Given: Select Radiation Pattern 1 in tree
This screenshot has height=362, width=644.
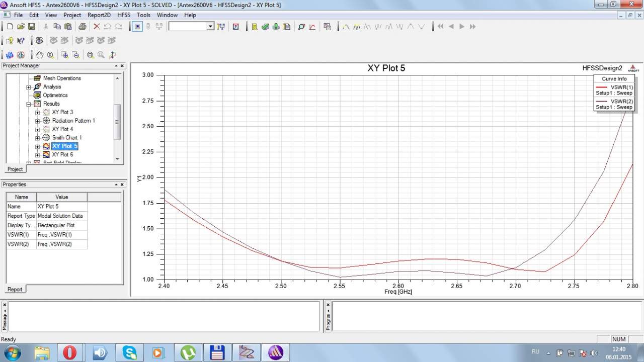Looking at the screenshot, I should [73, 121].
